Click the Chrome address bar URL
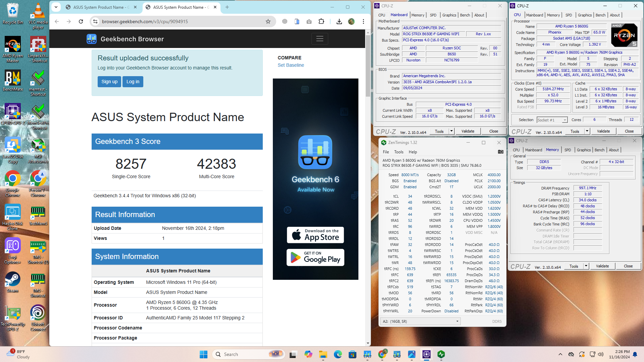The height and width of the screenshot is (362, 644). 145,21
